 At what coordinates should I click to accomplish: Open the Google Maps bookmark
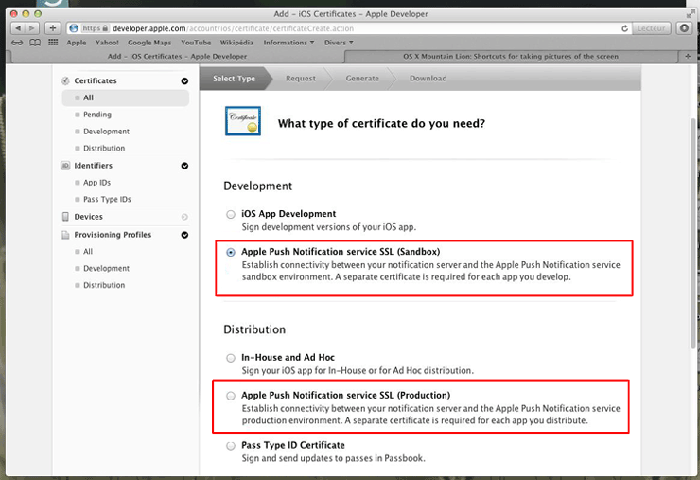click(149, 42)
